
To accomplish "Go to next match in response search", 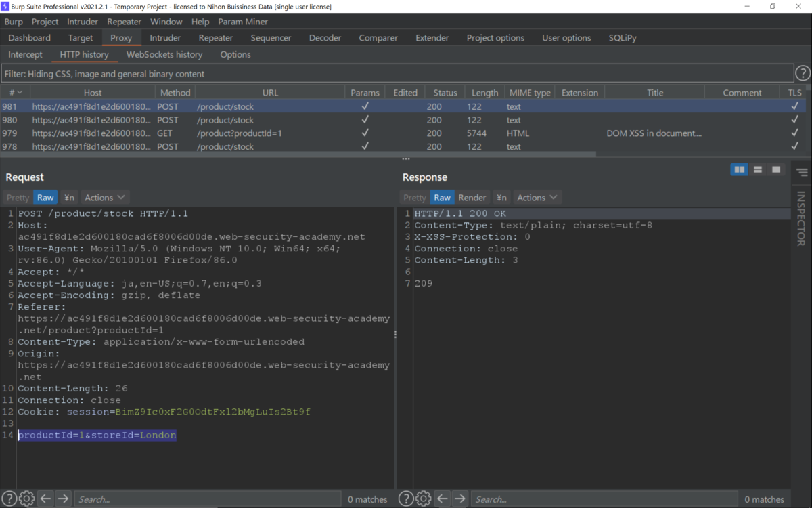I will pos(460,499).
